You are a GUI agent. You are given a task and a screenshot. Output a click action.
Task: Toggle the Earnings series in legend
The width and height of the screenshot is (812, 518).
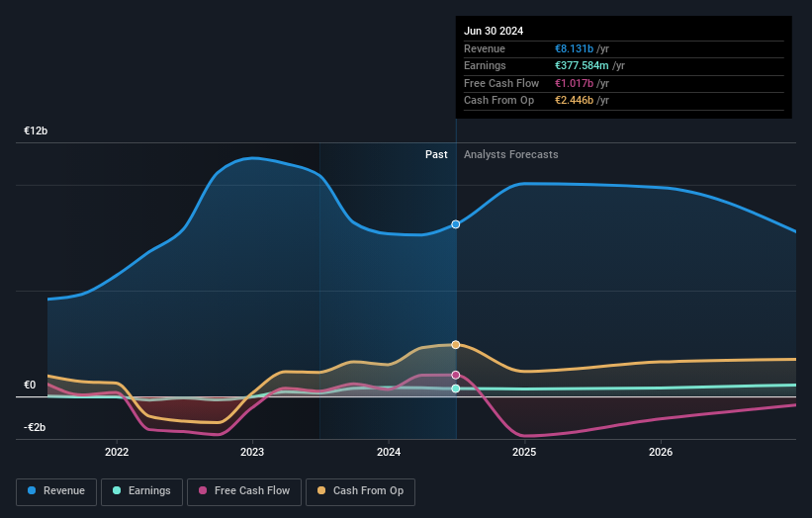(x=141, y=491)
